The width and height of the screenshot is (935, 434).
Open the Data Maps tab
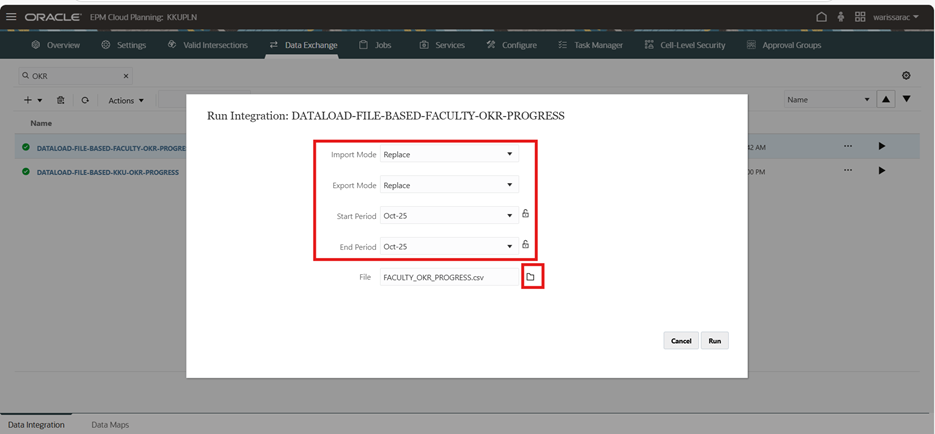(110, 425)
